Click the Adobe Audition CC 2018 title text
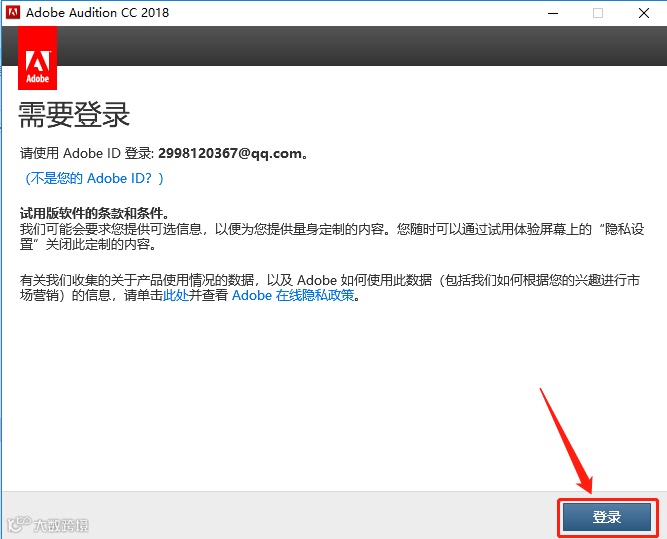This screenshot has width=667, height=539. tap(97, 13)
